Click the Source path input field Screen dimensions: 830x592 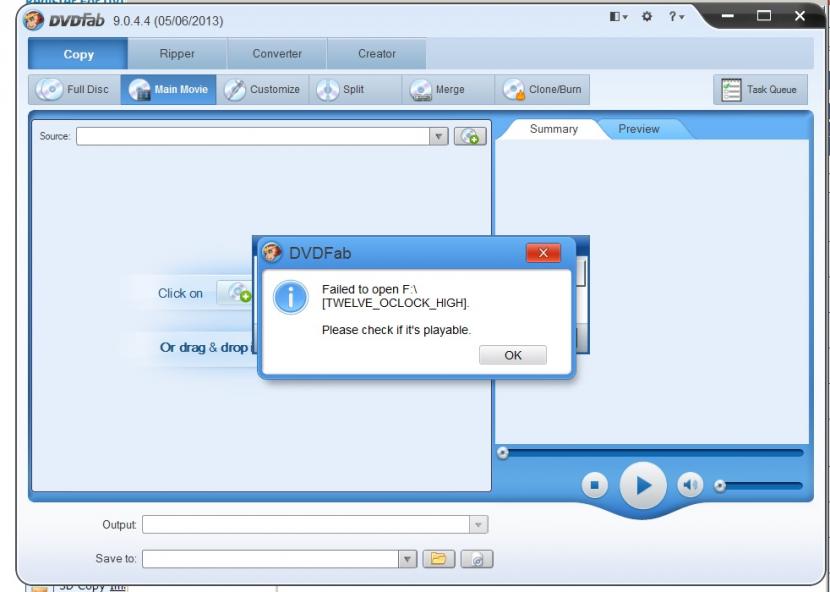point(252,136)
